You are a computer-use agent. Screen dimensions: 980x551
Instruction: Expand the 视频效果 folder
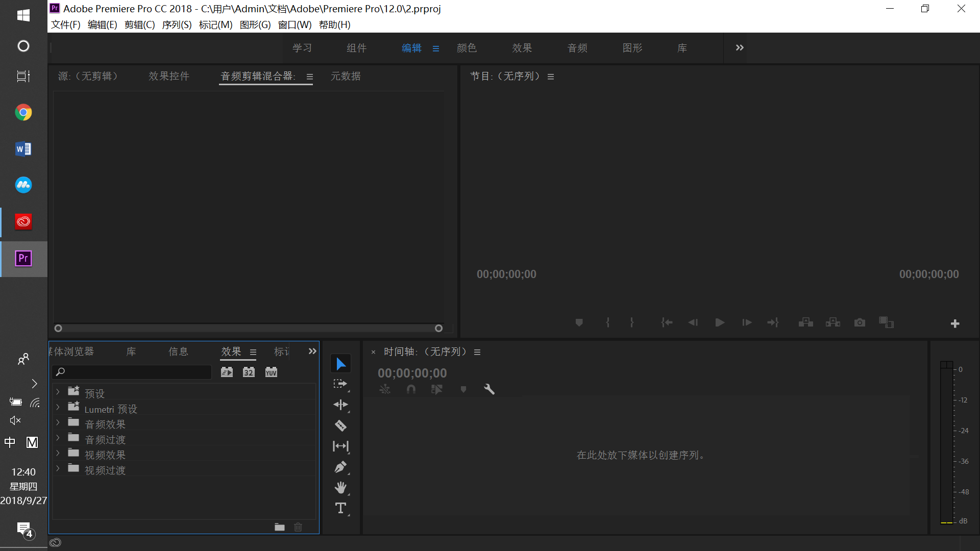click(58, 453)
